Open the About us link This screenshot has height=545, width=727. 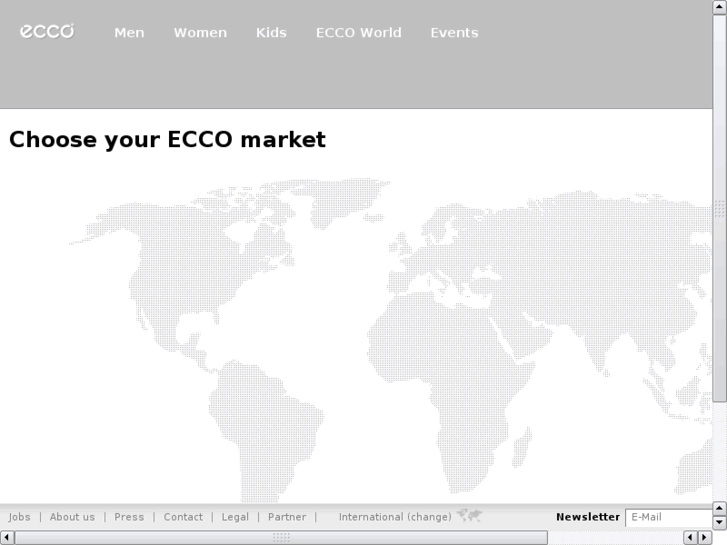coord(72,517)
